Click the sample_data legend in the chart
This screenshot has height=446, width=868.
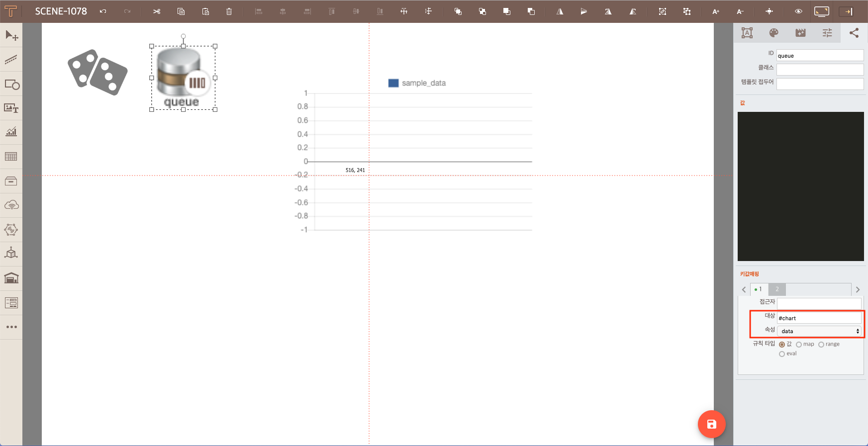click(417, 83)
